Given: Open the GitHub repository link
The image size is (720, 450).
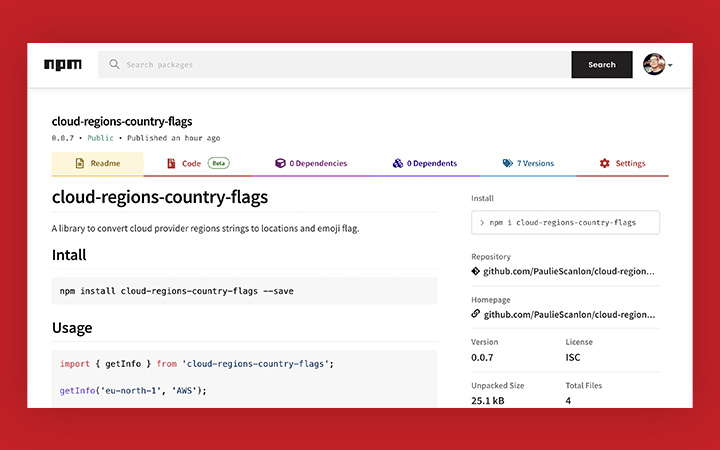Looking at the screenshot, I should click(569, 271).
